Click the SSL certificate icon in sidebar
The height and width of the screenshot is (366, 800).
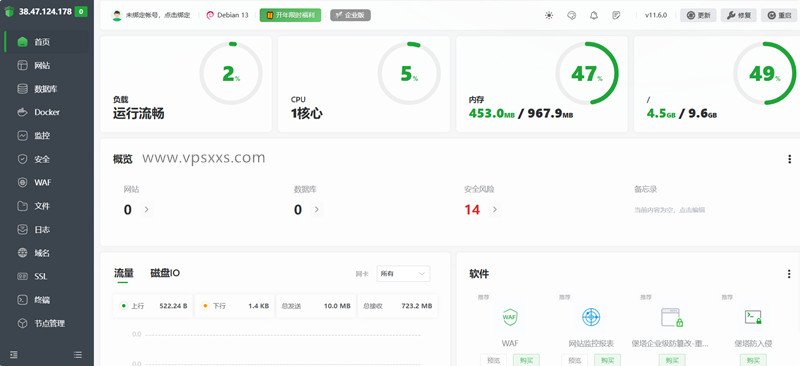(x=22, y=277)
